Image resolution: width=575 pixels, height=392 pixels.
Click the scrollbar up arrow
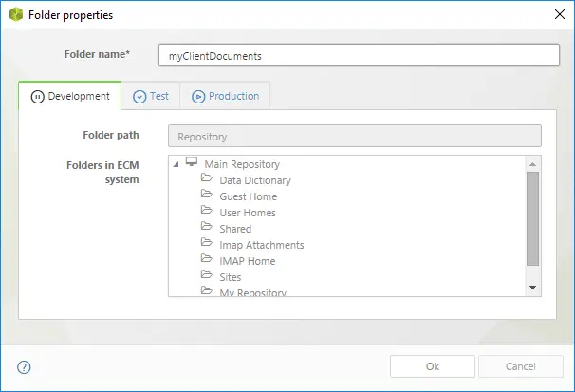(x=533, y=164)
